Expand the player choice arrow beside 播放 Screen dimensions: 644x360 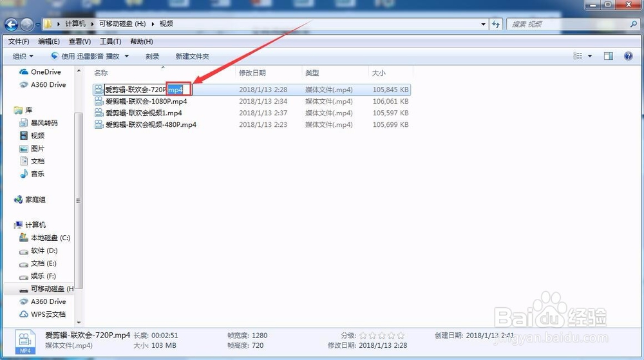pos(126,56)
